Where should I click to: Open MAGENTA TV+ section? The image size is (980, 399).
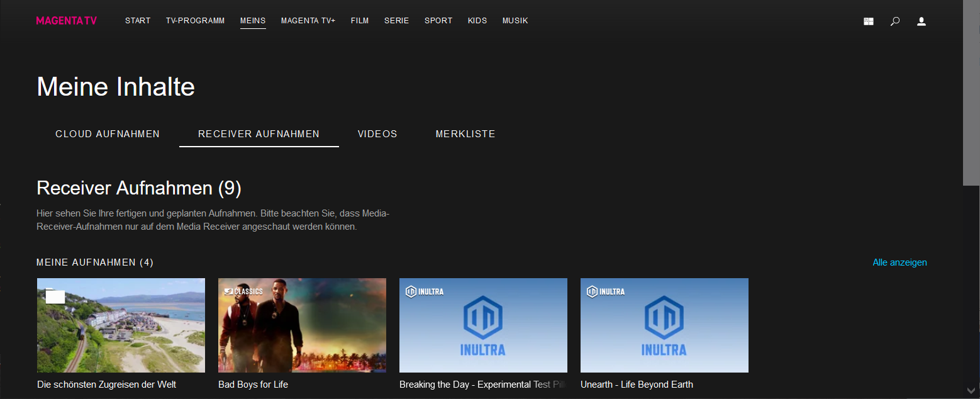pyautogui.click(x=308, y=21)
